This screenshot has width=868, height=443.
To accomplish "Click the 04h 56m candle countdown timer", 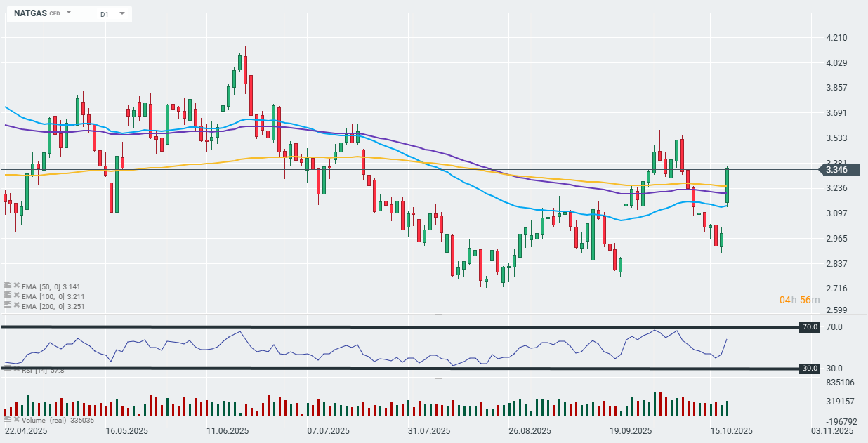I will pyautogui.click(x=799, y=300).
